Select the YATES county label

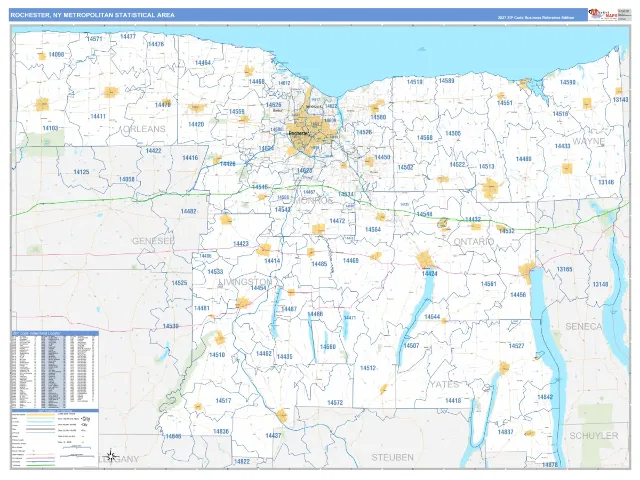tap(444, 384)
